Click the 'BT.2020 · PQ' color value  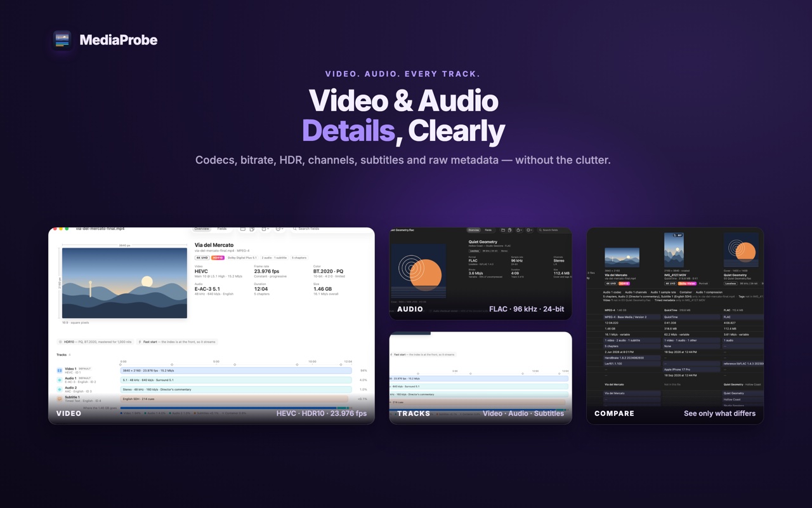[x=329, y=271]
